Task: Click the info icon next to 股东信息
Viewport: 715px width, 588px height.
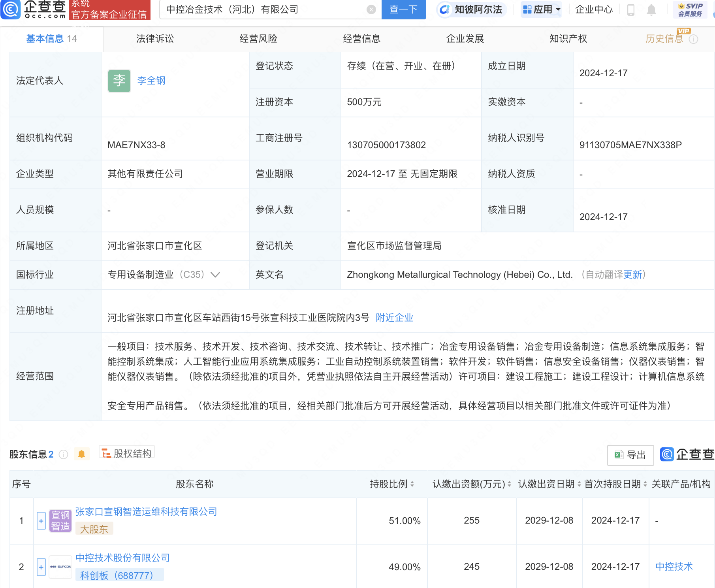Action: pos(63,454)
